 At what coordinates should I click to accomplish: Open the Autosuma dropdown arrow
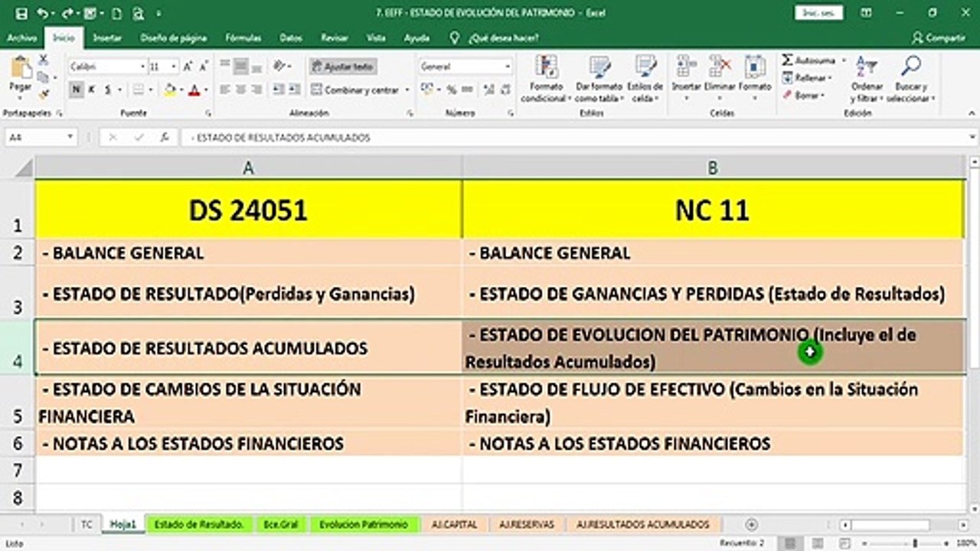click(x=844, y=60)
